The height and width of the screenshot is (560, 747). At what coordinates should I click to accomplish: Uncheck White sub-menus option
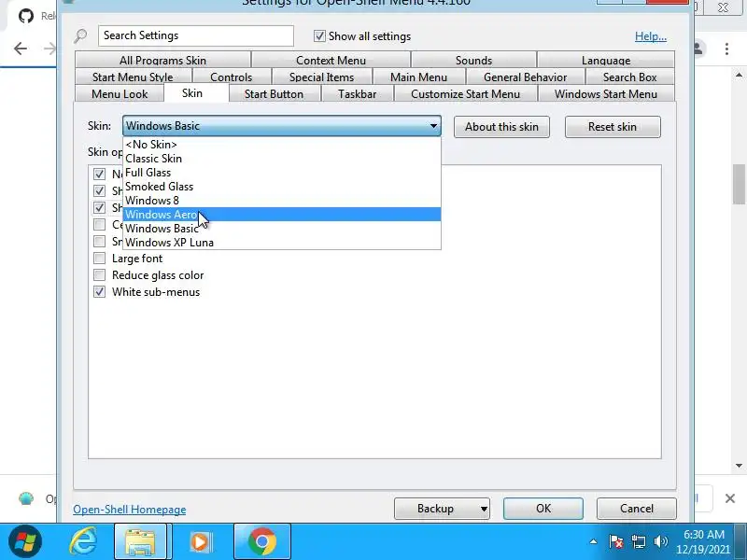99,292
